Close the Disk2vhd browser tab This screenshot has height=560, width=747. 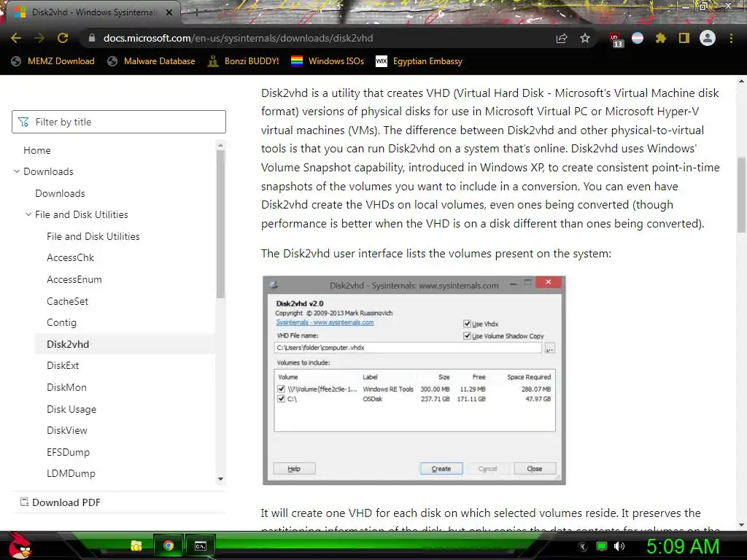(x=169, y=12)
